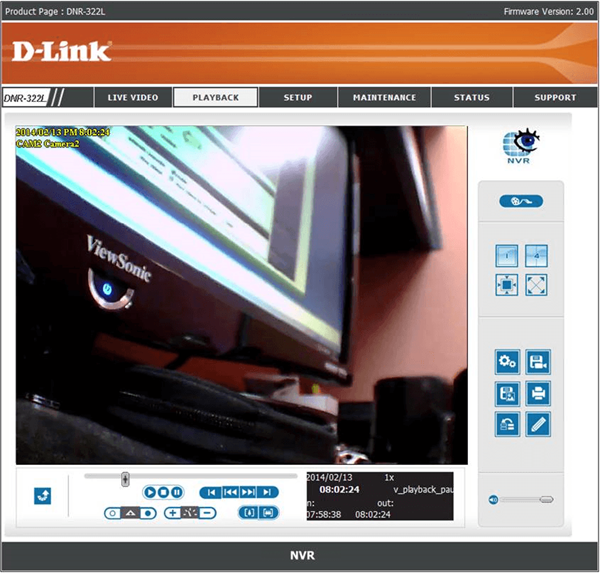Click the volume slider handle
Screen dimensions: 600x573
(546, 499)
